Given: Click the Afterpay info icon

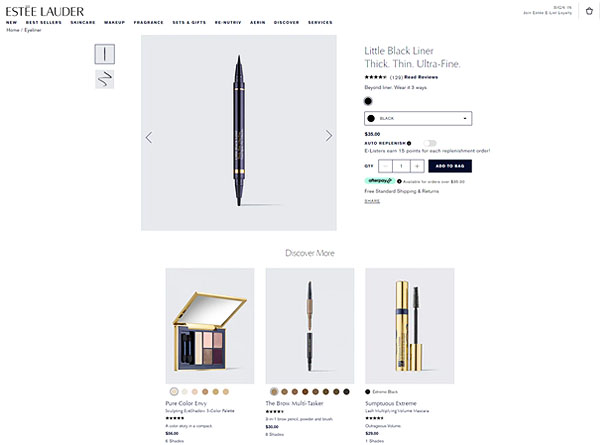Looking at the screenshot, I should pos(399,181).
